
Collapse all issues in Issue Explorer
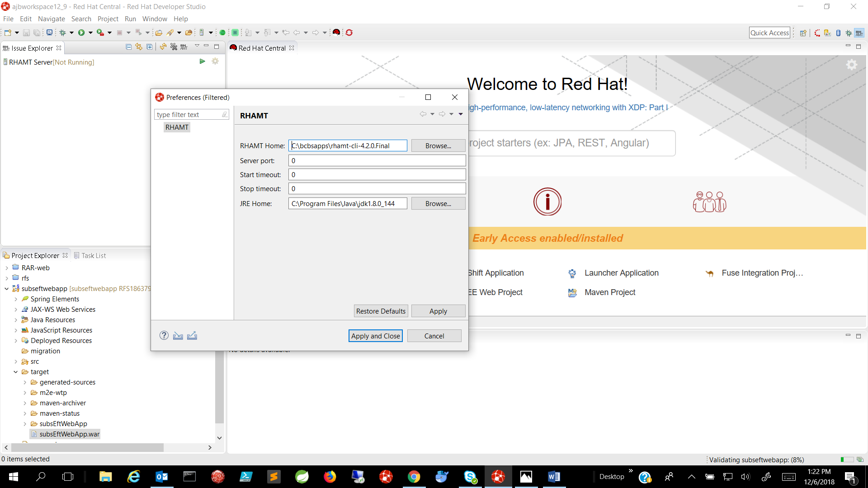[x=128, y=47]
